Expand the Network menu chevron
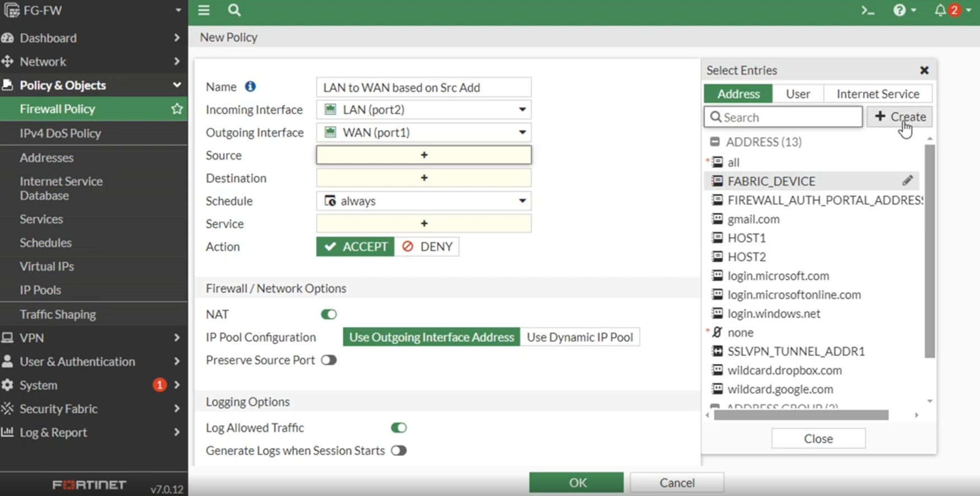This screenshot has width=980, height=496. point(177,61)
